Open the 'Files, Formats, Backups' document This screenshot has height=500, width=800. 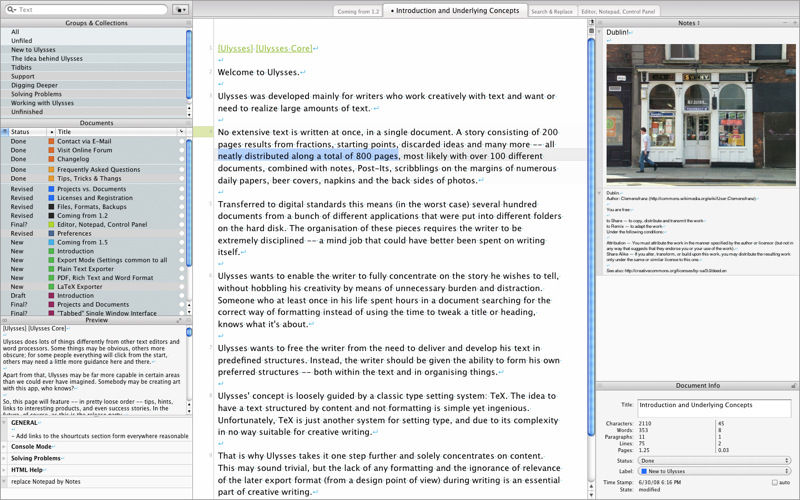tap(93, 207)
